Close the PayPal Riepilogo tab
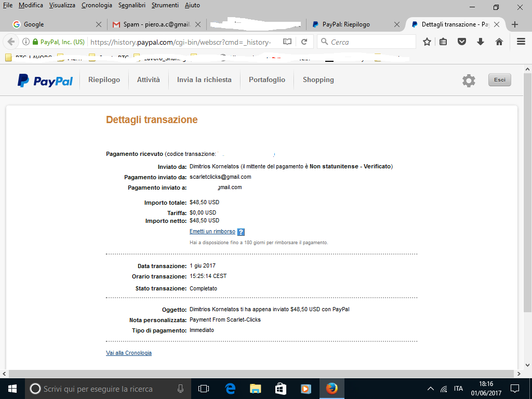 coord(396,24)
